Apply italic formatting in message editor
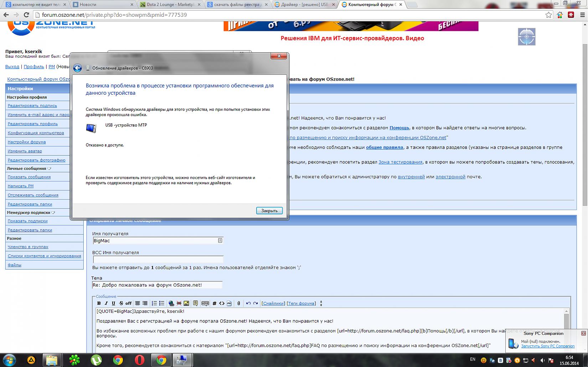588x367 pixels. coord(106,303)
